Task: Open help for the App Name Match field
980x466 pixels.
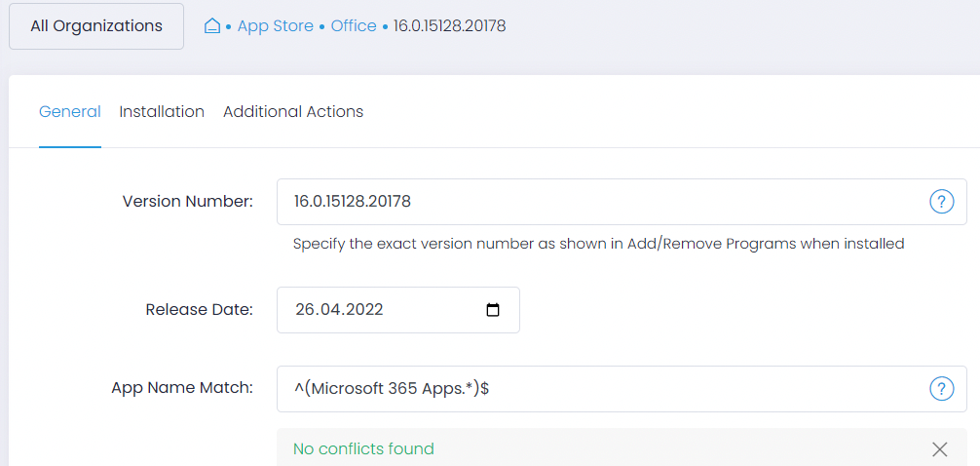Action: tap(942, 389)
